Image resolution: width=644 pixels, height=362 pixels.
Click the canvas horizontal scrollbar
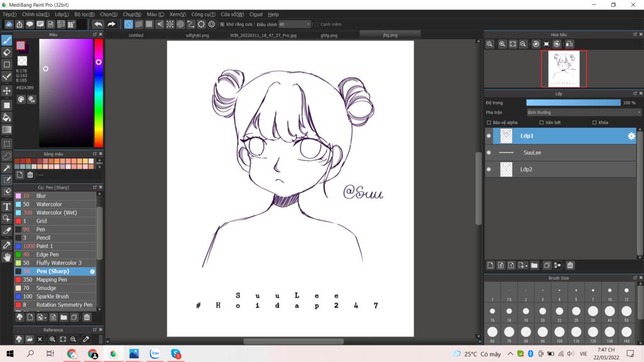(293, 341)
